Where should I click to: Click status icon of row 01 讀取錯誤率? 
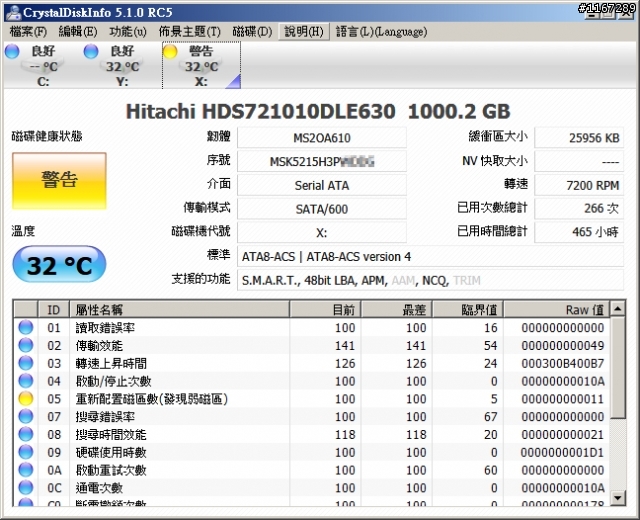pyautogui.click(x=25, y=327)
